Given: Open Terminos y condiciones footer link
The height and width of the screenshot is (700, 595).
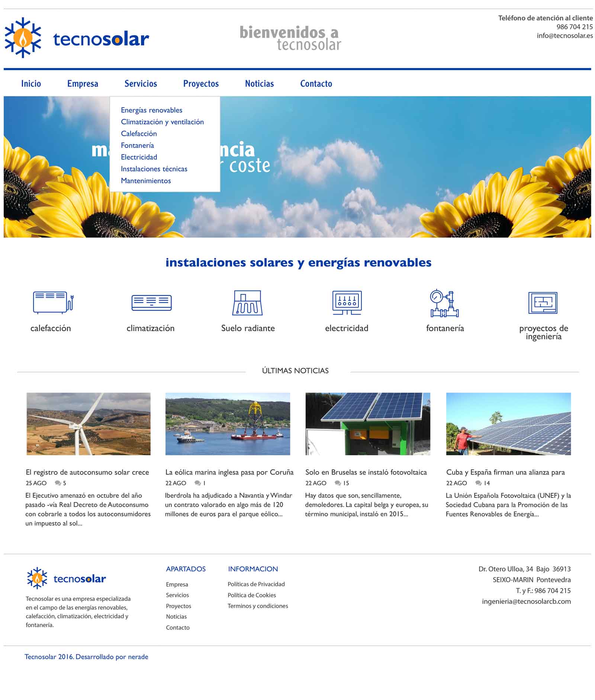Looking at the screenshot, I should coord(258,606).
